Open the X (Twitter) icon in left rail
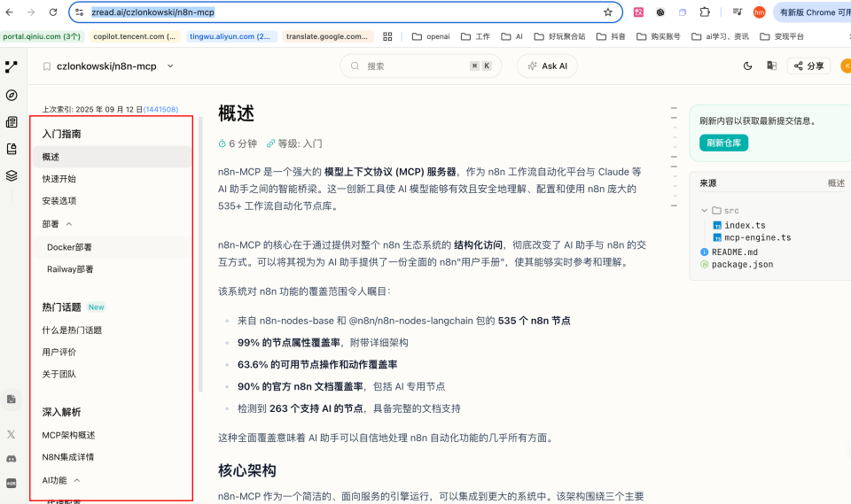 12,434
